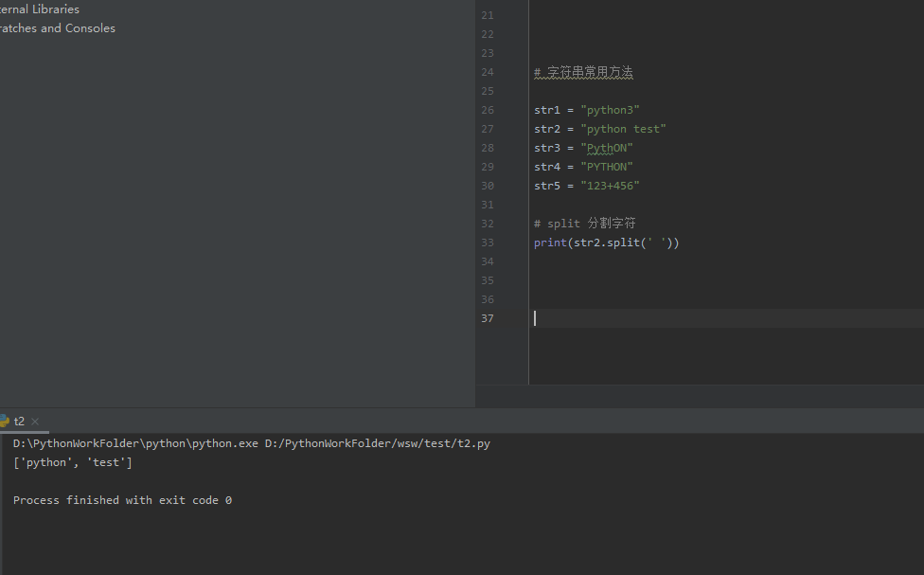Select the string literal "python3"
The width and height of the screenshot is (924, 575).
click(611, 109)
